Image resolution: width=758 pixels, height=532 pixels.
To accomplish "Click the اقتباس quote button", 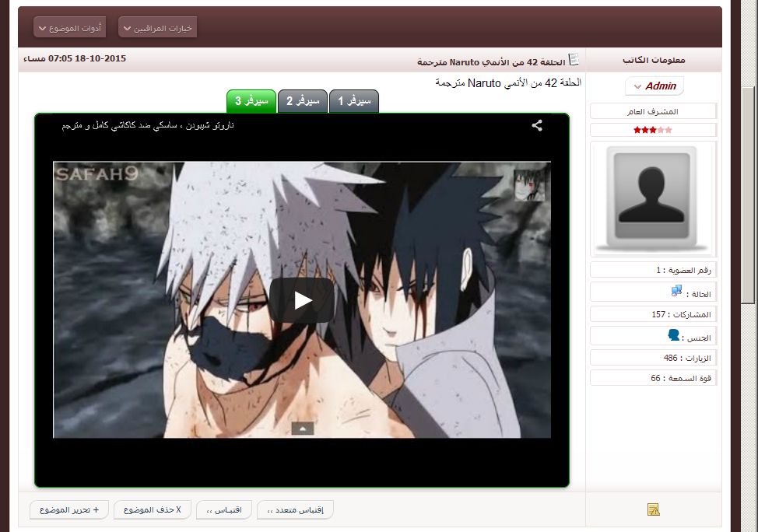I will [224, 509].
